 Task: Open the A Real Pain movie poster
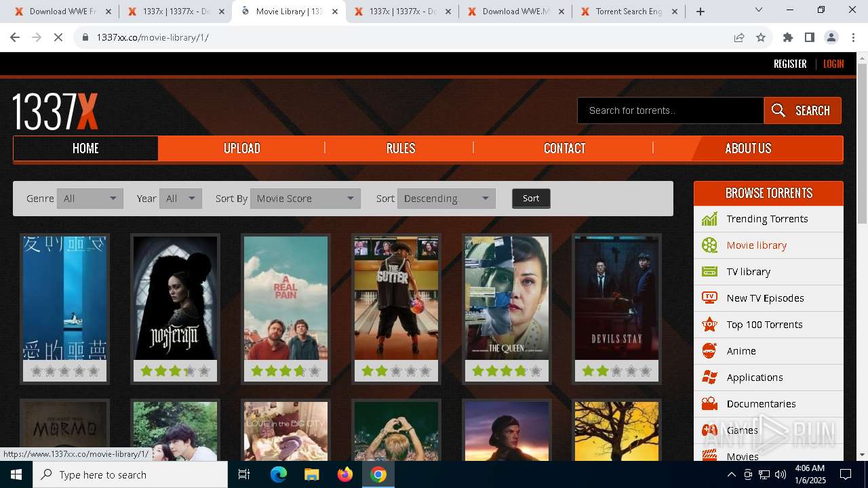click(285, 298)
